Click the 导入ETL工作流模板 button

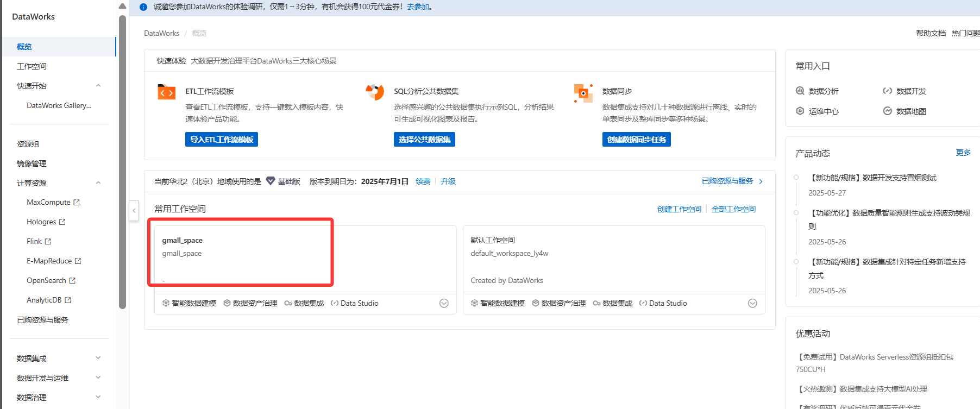(222, 140)
